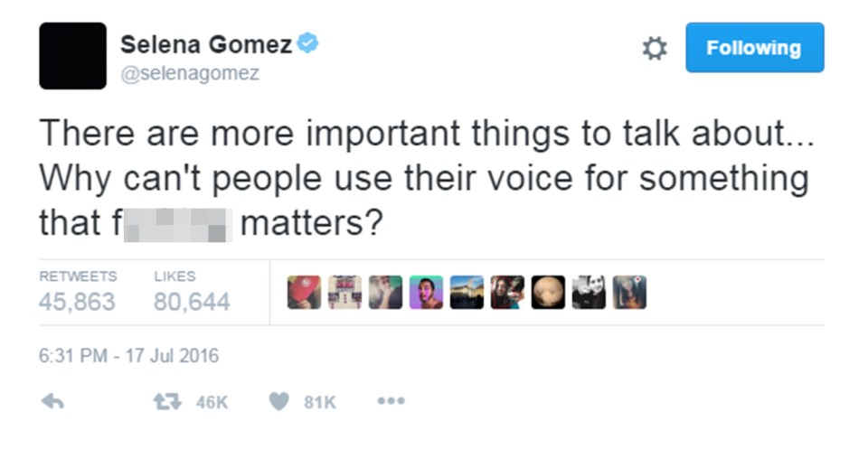The image size is (868, 449).
Task: Open the Selena Gomez display name link
Action: (x=206, y=44)
